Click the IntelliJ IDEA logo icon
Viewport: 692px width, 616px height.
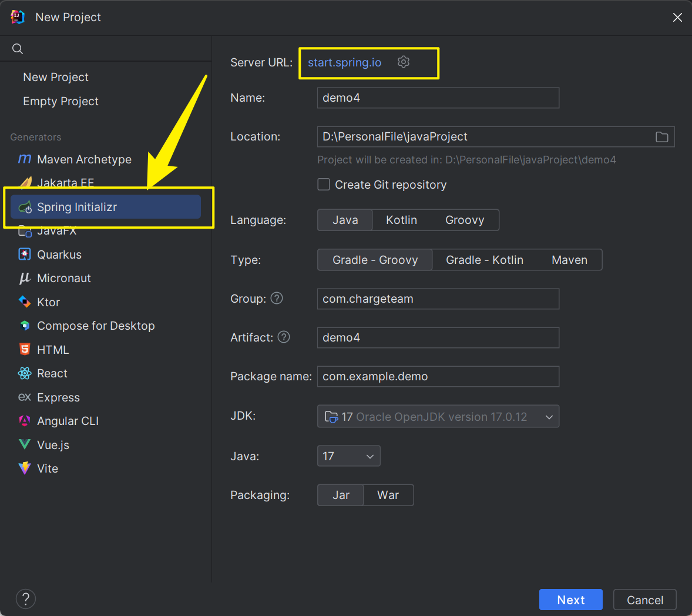pyautogui.click(x=17, y=17)
